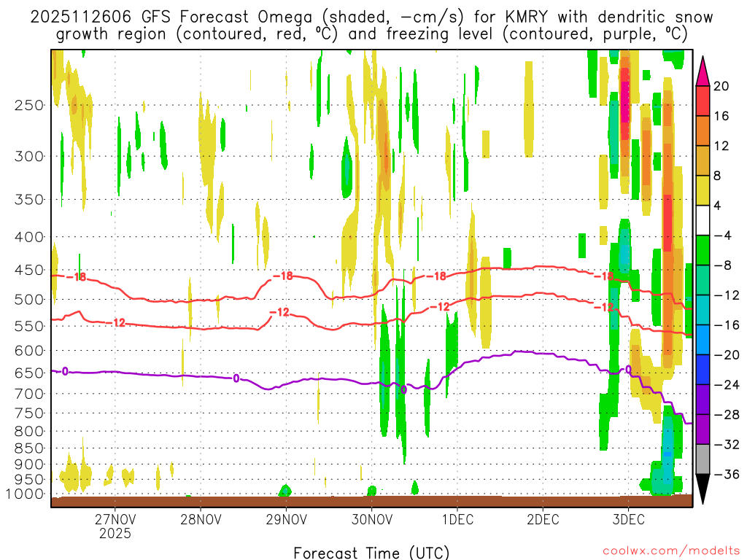The image size is (747, 560).
Task: Click the 29NOV date label
Action: [286, 519]
